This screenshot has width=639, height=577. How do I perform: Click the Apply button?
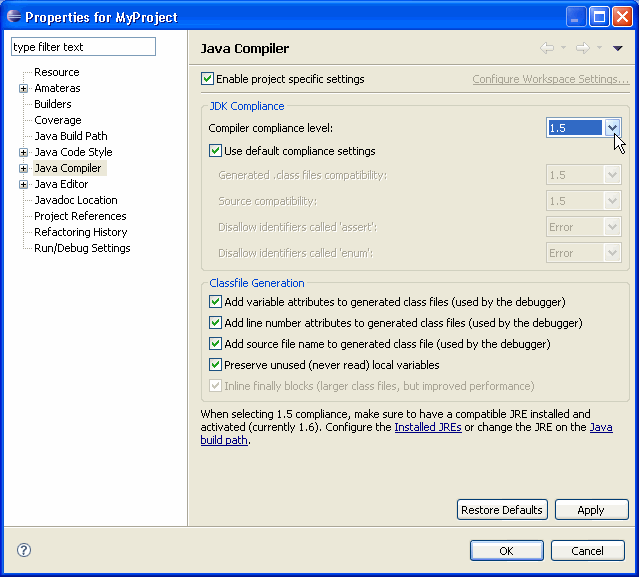point(590,510)
